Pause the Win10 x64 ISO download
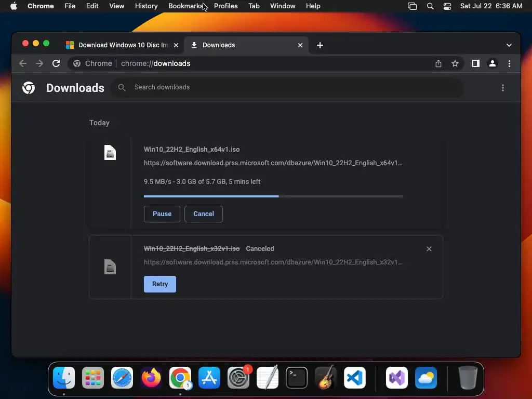 (x=162, y=214)
